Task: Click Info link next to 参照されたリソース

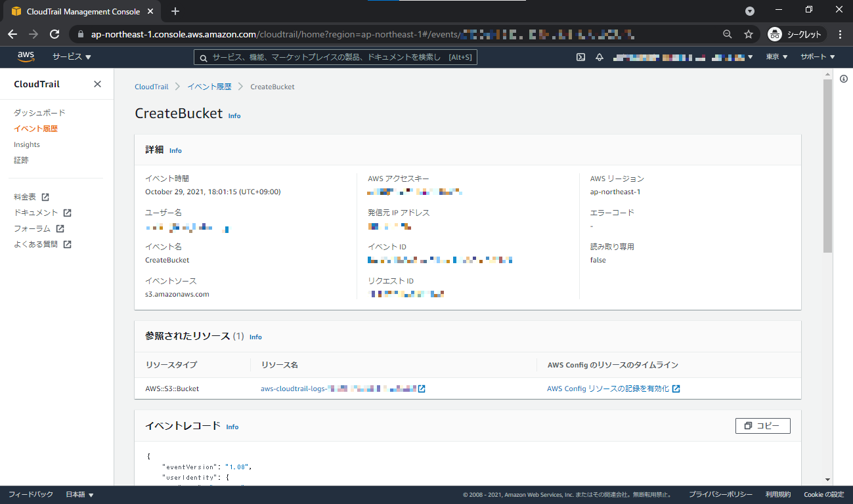Action: point(255,337)
